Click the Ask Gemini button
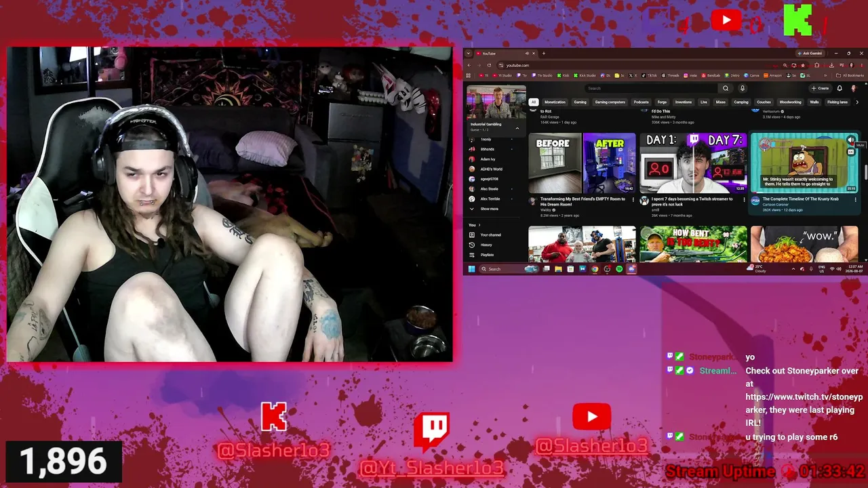 (810, 54)
